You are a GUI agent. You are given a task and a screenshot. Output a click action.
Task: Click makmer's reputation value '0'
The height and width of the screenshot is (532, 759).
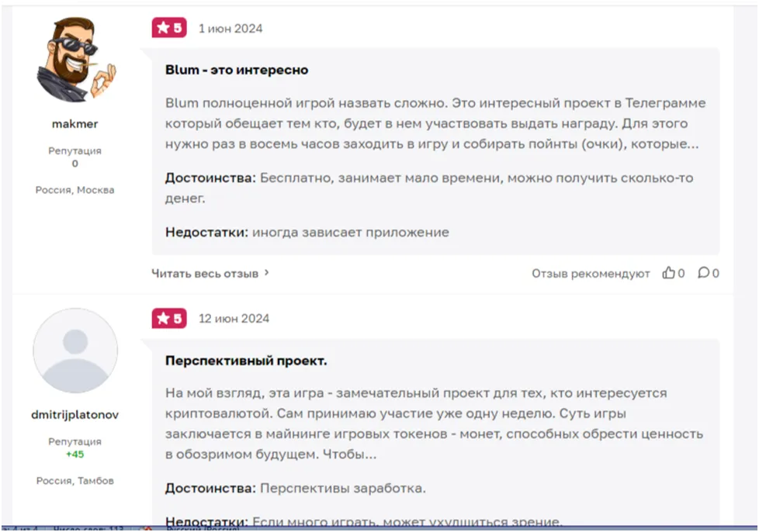coord(75,164)
